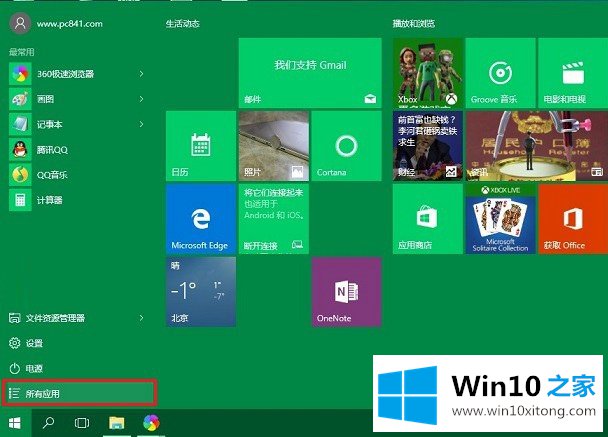Open the Cortana tile
Image resolution: width=608 pixels, height=437 pixels.
coord(347,146)
